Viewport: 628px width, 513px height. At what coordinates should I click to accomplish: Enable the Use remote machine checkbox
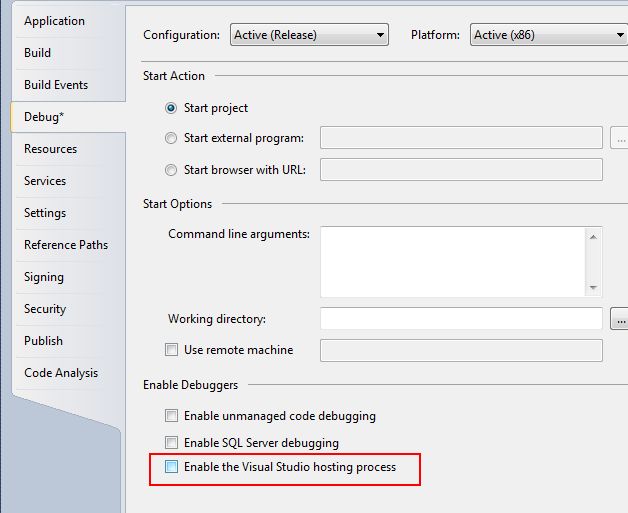point(171,350)
